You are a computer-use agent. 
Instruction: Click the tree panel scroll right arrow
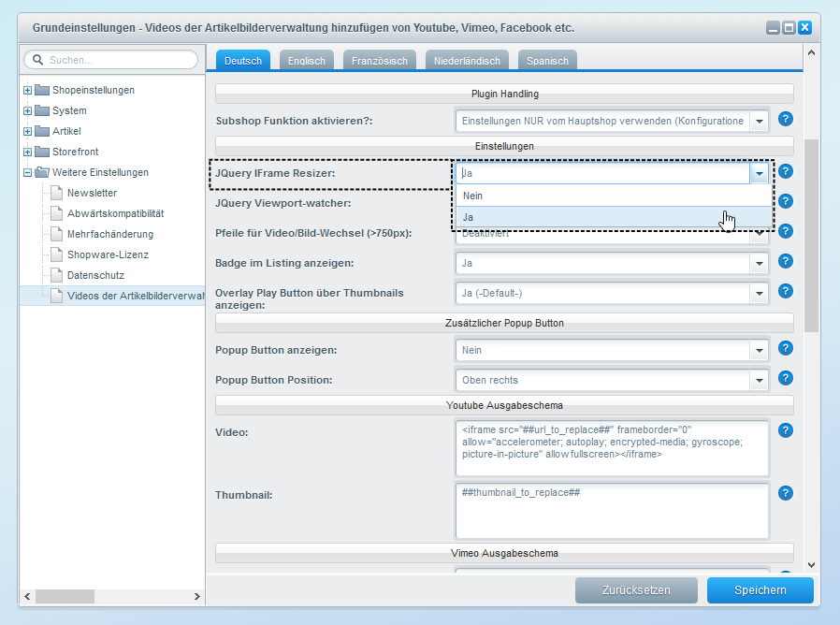(x=197, y=596)
